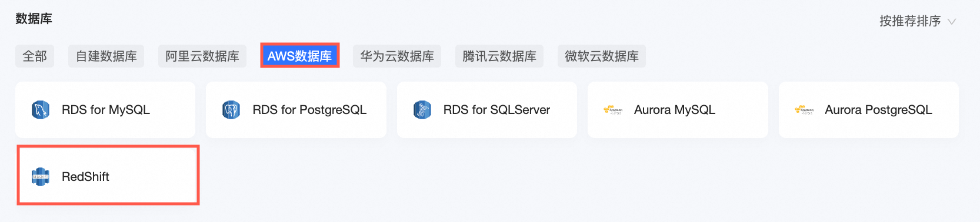
Task: Switch to the 自建数据库 tab
Action: [x=106, y=56]
